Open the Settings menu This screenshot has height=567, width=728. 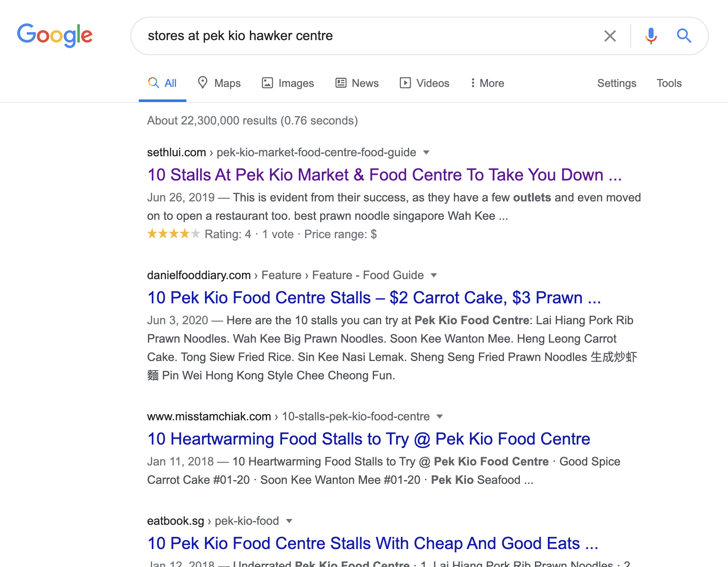pos(616,83)
